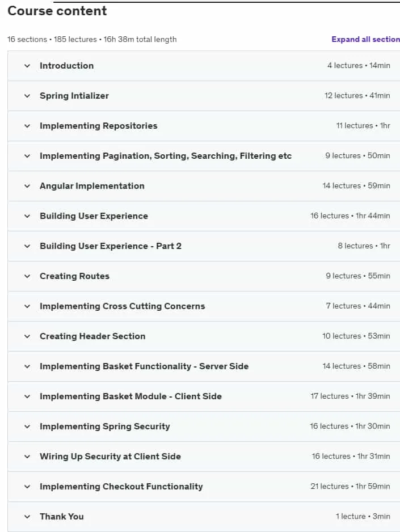Expand the Introduction section chevron
The height and width of the screenshot is (532, 400).
(x=27, y=66)
